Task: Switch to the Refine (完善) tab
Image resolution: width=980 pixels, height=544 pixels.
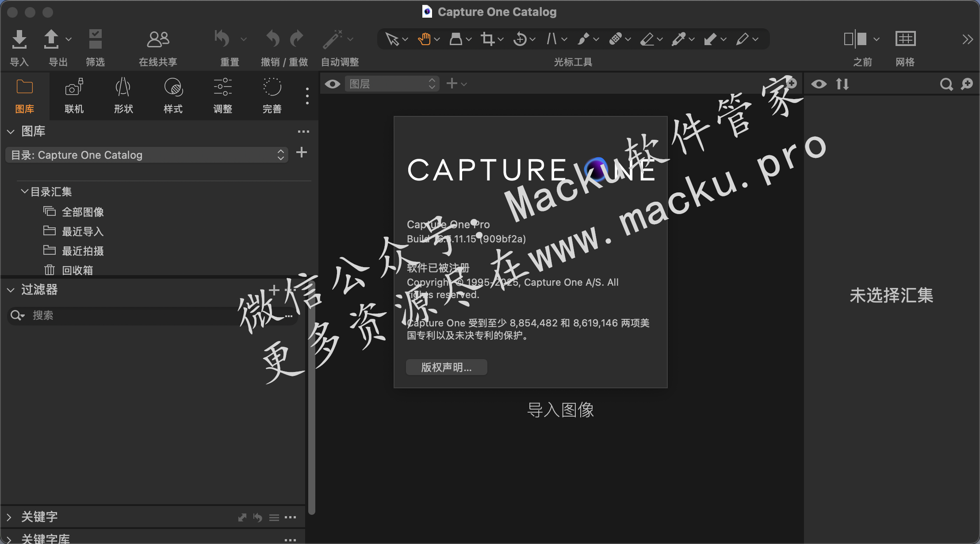Action: [272, 96]
